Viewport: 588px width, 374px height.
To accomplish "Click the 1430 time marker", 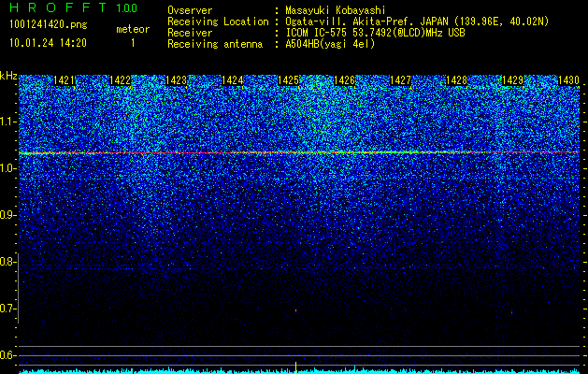I will pos(569,80).
